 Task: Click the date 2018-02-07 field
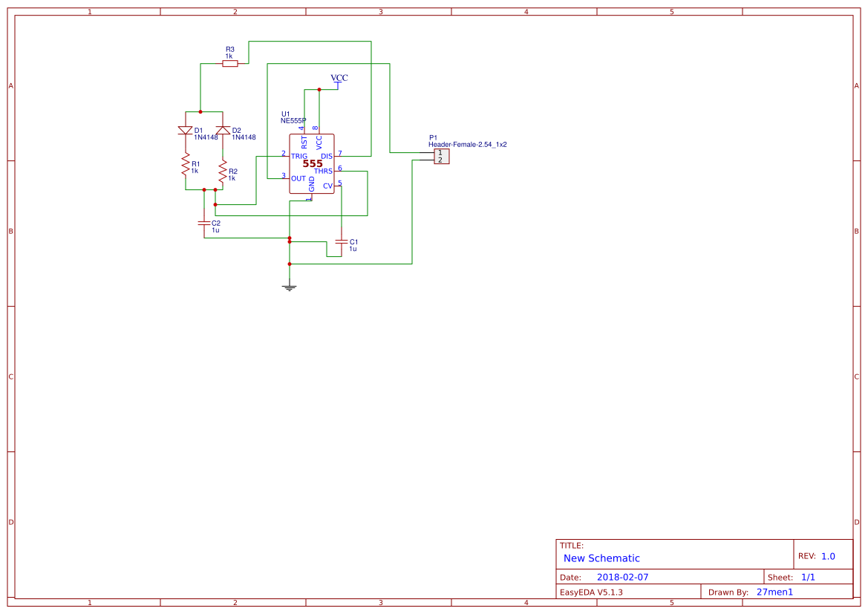pos(624,576)
